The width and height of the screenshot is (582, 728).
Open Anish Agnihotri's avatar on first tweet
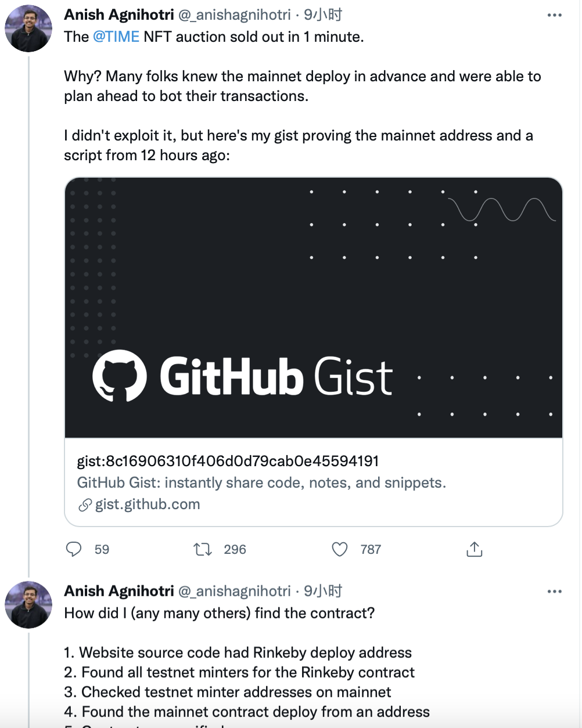coord(28,28)
